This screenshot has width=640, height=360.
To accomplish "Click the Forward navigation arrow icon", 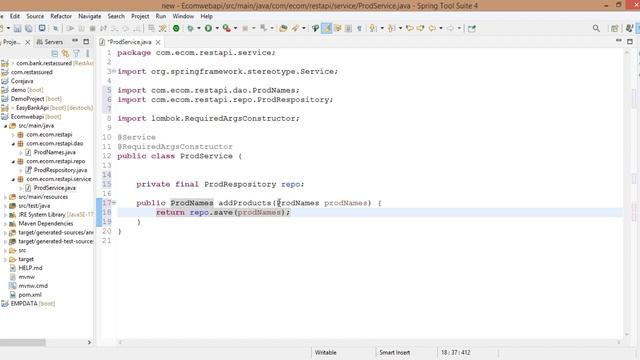I will 450,28.
